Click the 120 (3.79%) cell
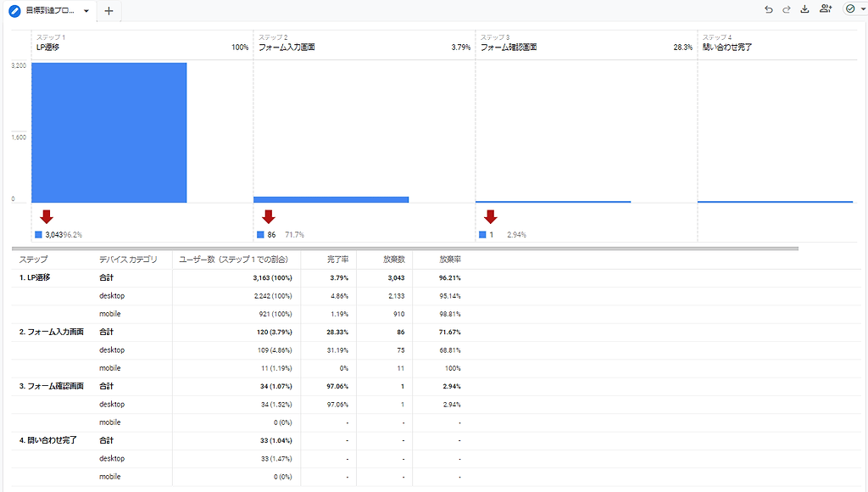 pyautogui.click(x=275, y=333)
